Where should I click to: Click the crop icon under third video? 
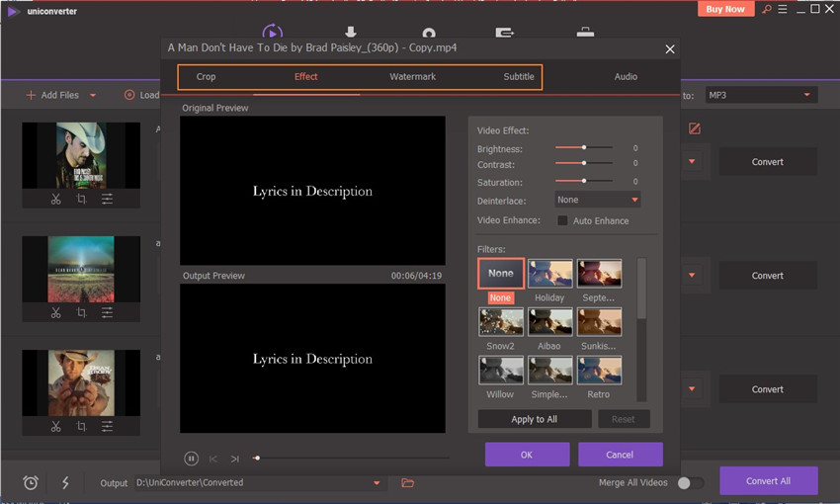coord(81,427)
